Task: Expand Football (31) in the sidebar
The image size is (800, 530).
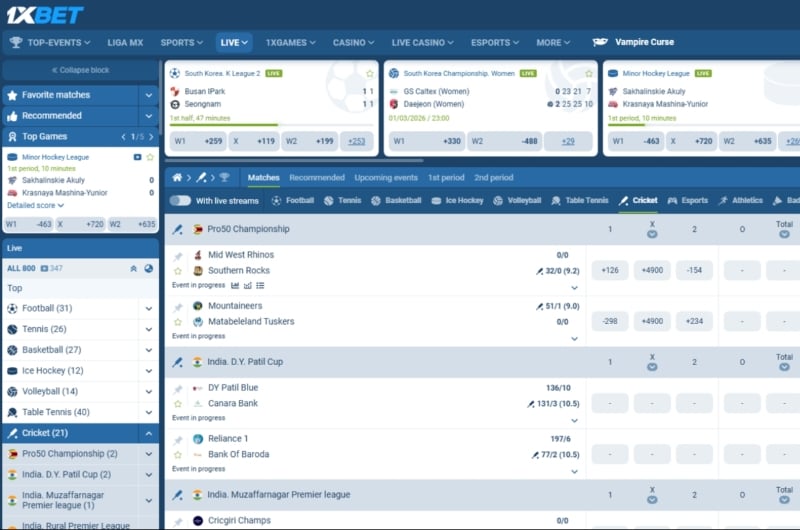Action: (x=148, y=309)
